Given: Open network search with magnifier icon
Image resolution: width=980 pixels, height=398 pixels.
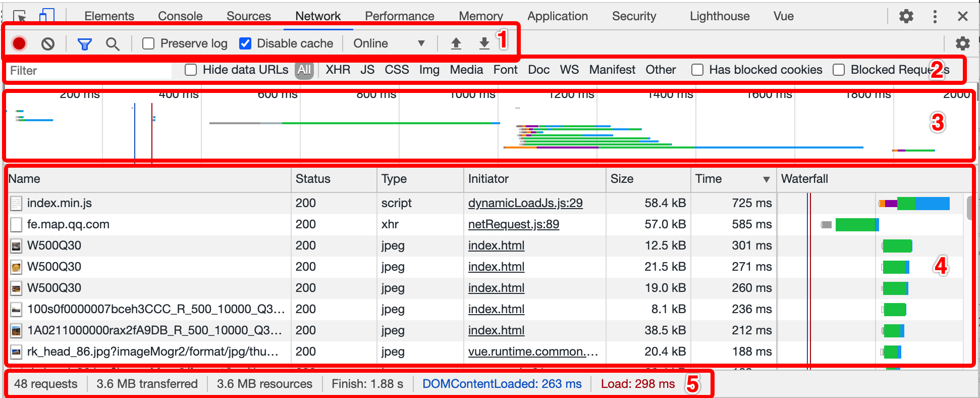Looking at the screenshot, I should [113, 44].
